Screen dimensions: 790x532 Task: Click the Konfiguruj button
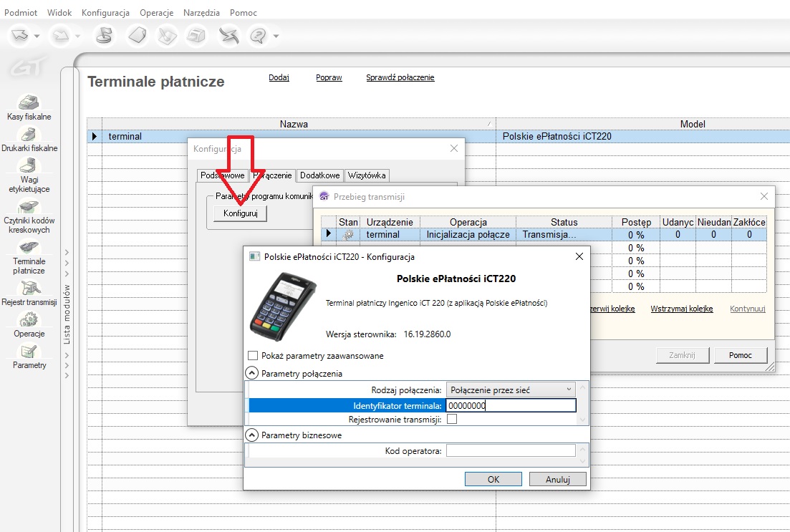click(241, 213)
